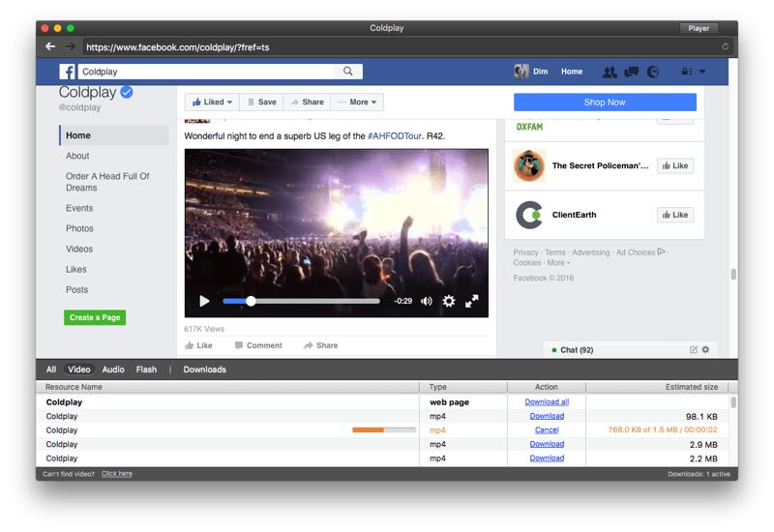Cancel the active mp4 download

547,429
